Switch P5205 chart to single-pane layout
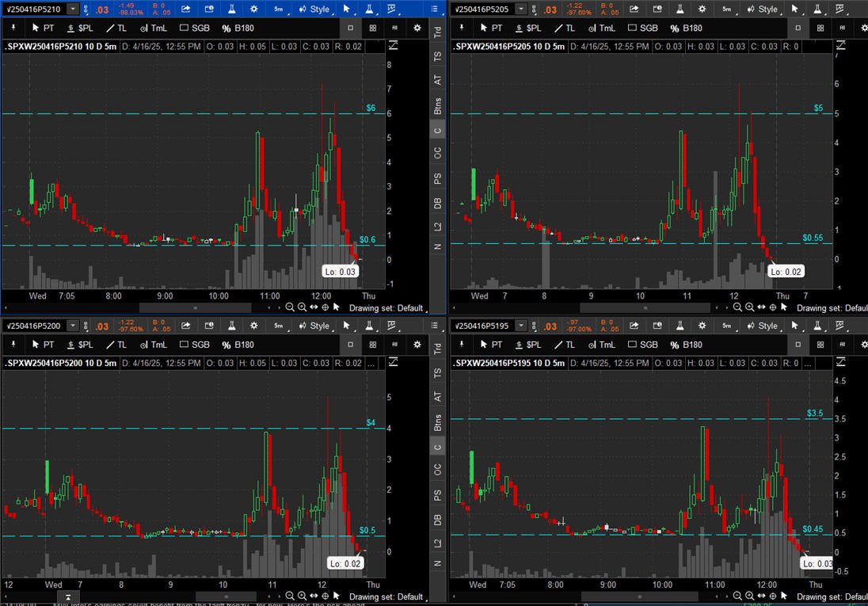The height and width of the screenshot is (606, 868). 798,28
